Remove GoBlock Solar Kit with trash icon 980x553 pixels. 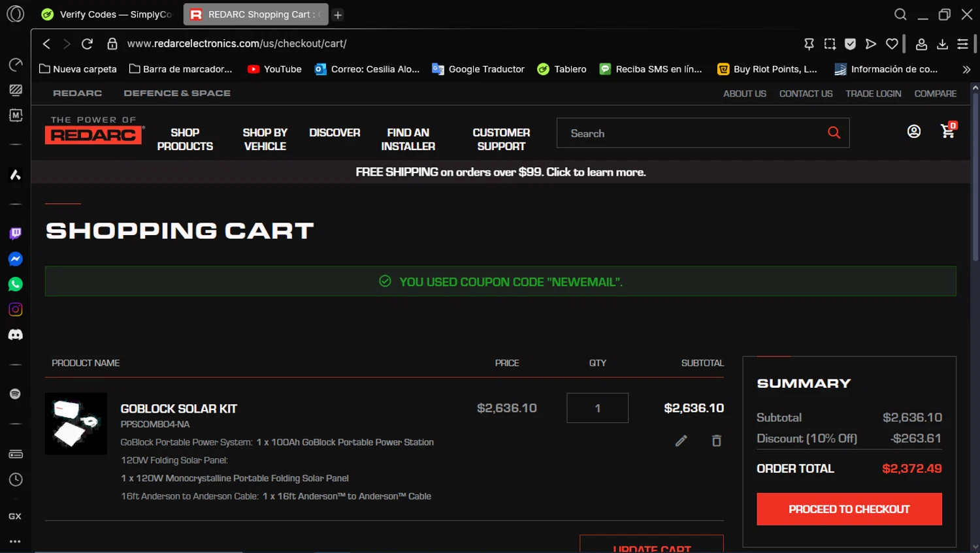[717, 441]
